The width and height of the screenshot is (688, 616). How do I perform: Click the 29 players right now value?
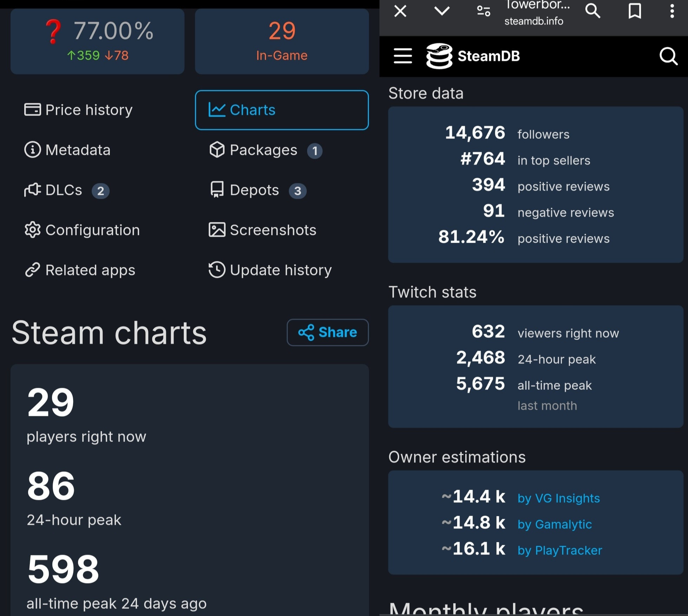pyautogui.click(x=51, y=402)
